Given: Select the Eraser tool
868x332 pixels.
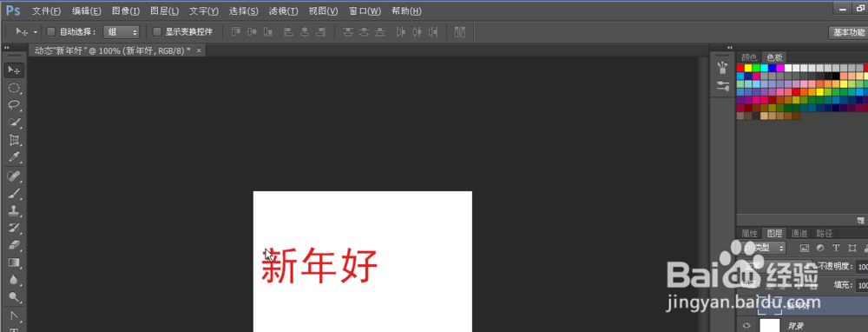Looking at the screenshot, I should pyautogui.click(x=15, y=245).
